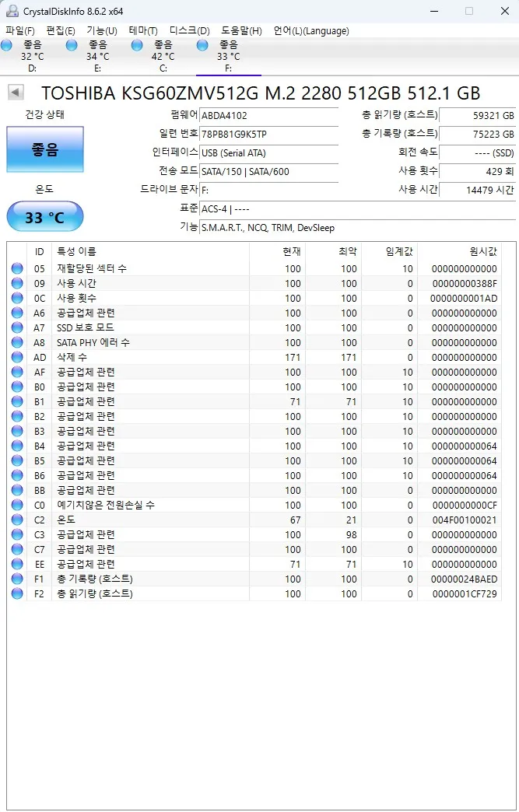The image size is (519, 812).
Task: Click raw value 004F00100021
Action: pyautogui.click(x=465, y=520)
